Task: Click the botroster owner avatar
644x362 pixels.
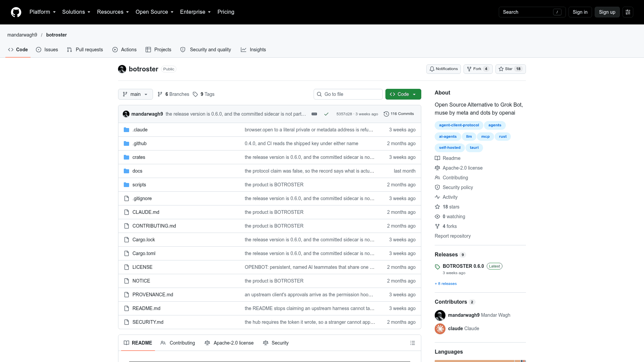Action: [x=122, y=69]
